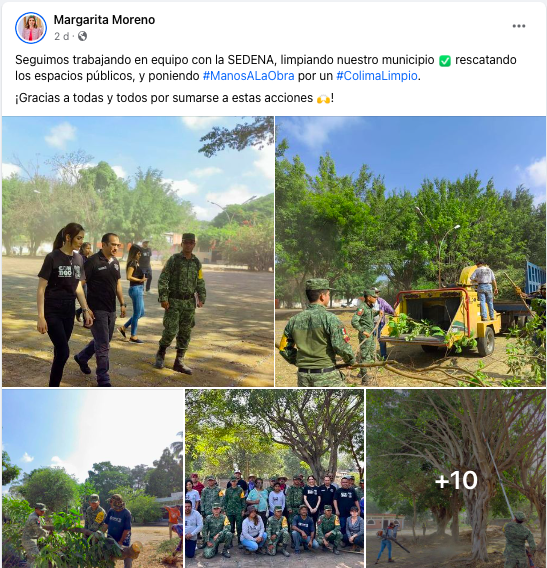Click the Gracias a todas y todos line

(x=174, y=98)
